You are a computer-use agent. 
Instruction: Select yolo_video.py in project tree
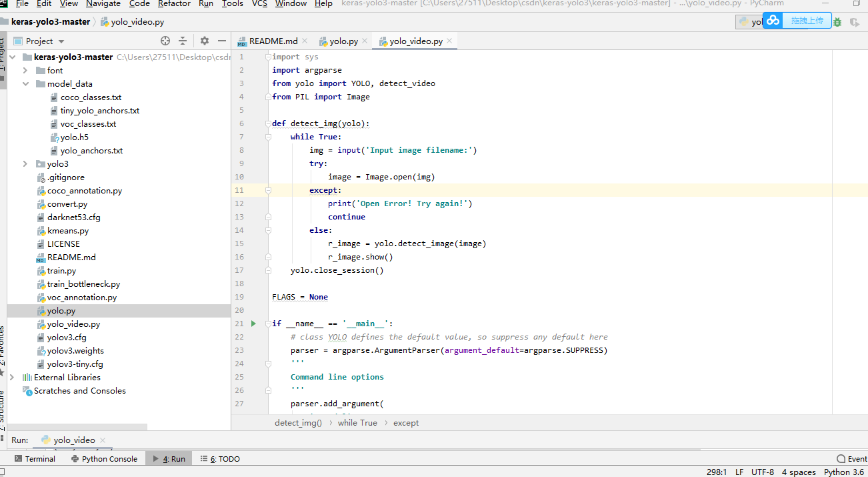pyautogui.click(x=73, y=324)
